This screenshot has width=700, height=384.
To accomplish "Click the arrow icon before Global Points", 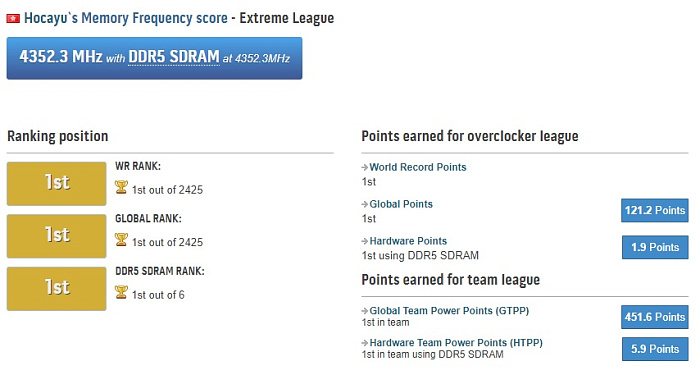I will click(365, 205).
